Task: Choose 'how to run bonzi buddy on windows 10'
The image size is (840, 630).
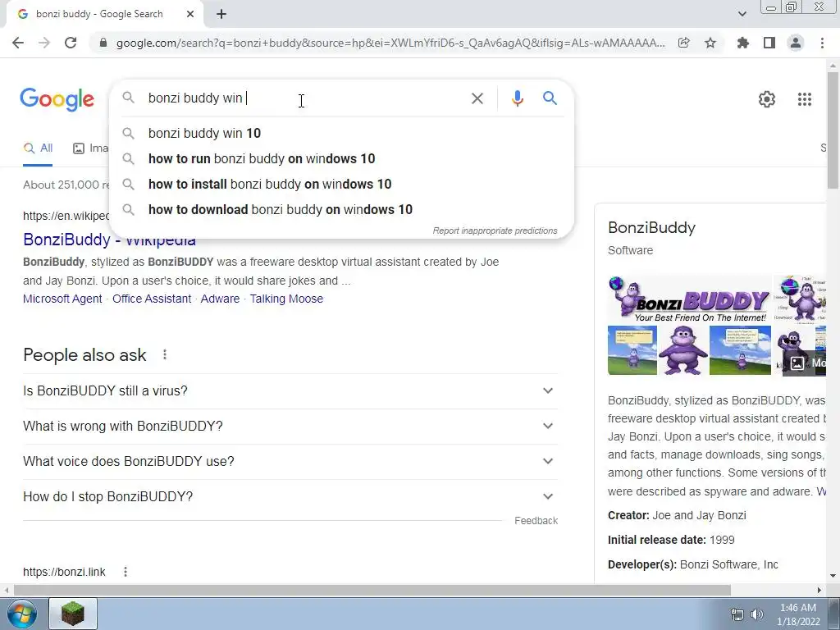Action: [341, 159]
